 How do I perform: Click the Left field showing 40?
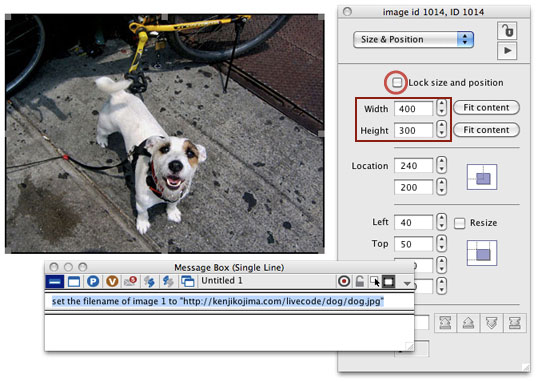413,222
